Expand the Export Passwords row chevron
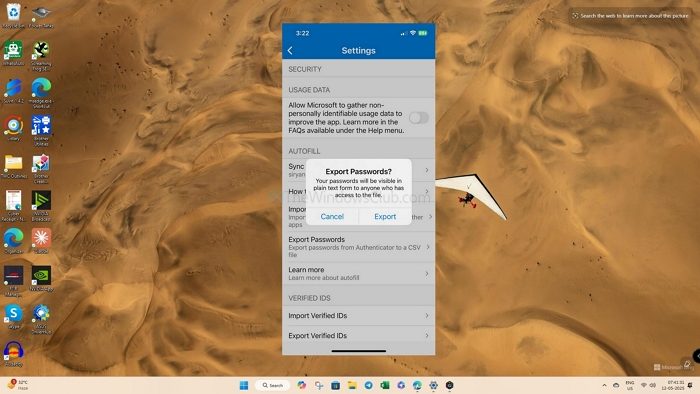The width and height of the screenshot is (700, 394). pyautogui.click(x=427, y=247)
